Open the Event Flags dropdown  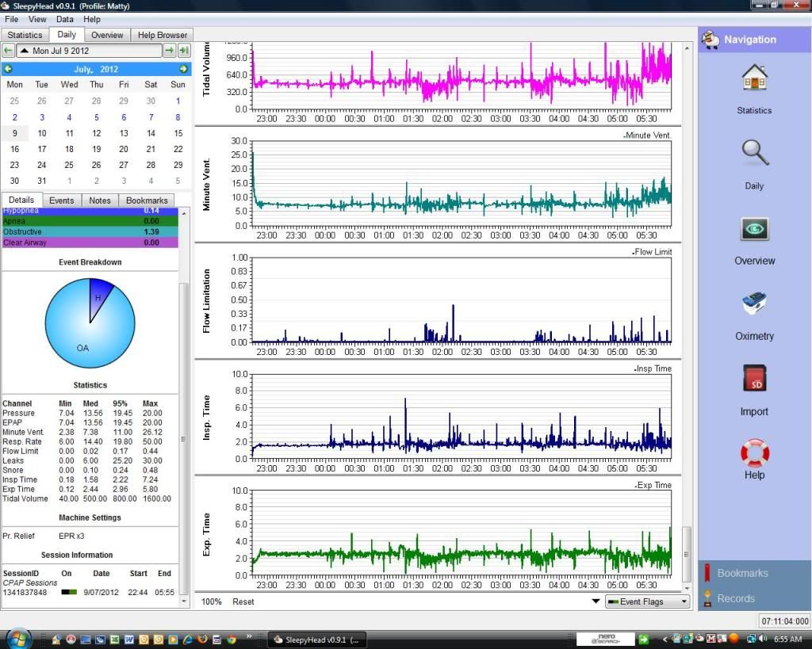pos(647,601)
